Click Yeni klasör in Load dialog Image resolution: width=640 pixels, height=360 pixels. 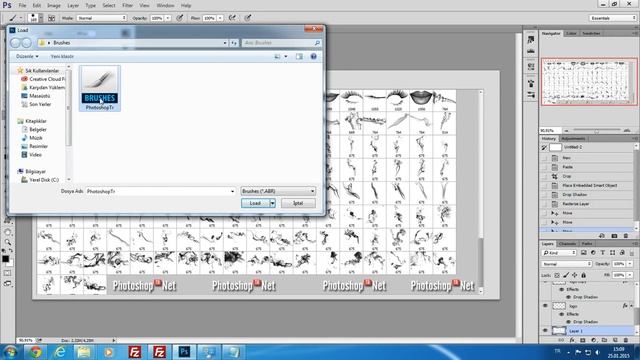coord(62,56)
